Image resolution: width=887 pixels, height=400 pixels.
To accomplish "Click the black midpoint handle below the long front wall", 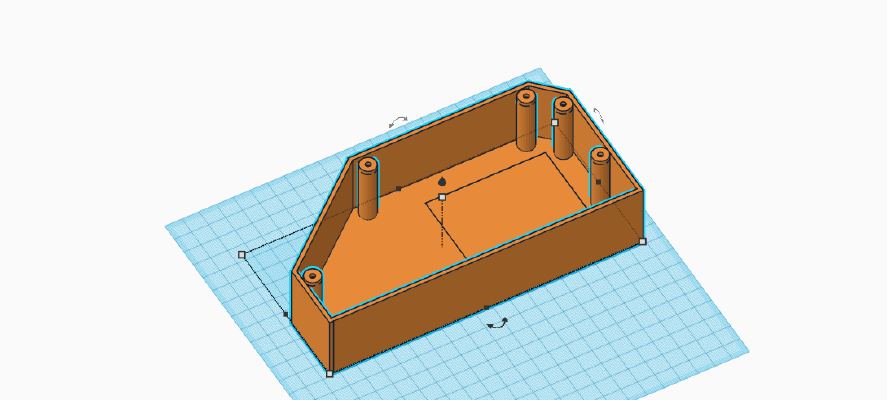I will (486, 308).
